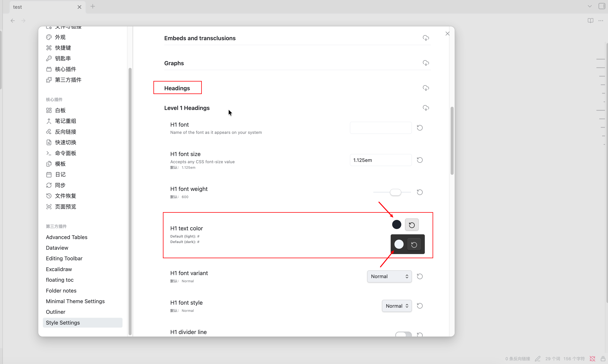Open a new tab with plus button

click(x=93, y=7)
